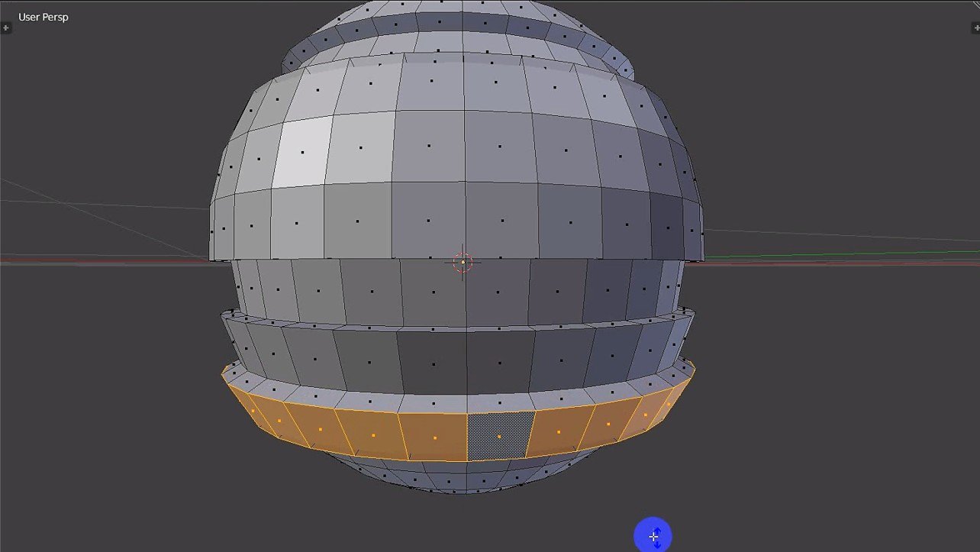
Task: Click the up arrow inside the blue navigation widget
Action: pyautogui.click(x=657, y=531)
